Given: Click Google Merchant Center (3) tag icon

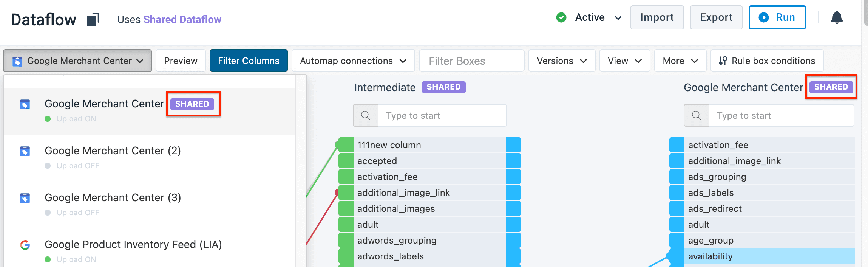Looking at the screenshot, I should coord(25,198).
